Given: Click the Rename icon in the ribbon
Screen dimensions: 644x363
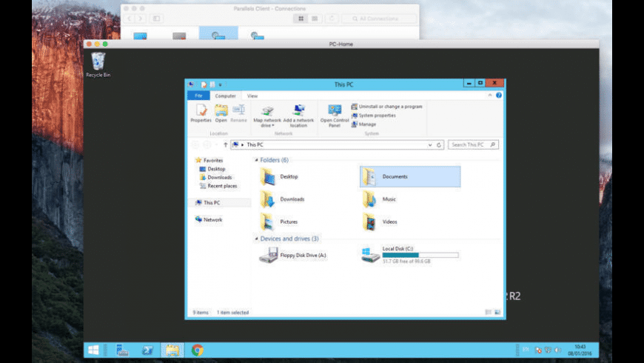Looking at the screenshot, I should pos(238,110).
